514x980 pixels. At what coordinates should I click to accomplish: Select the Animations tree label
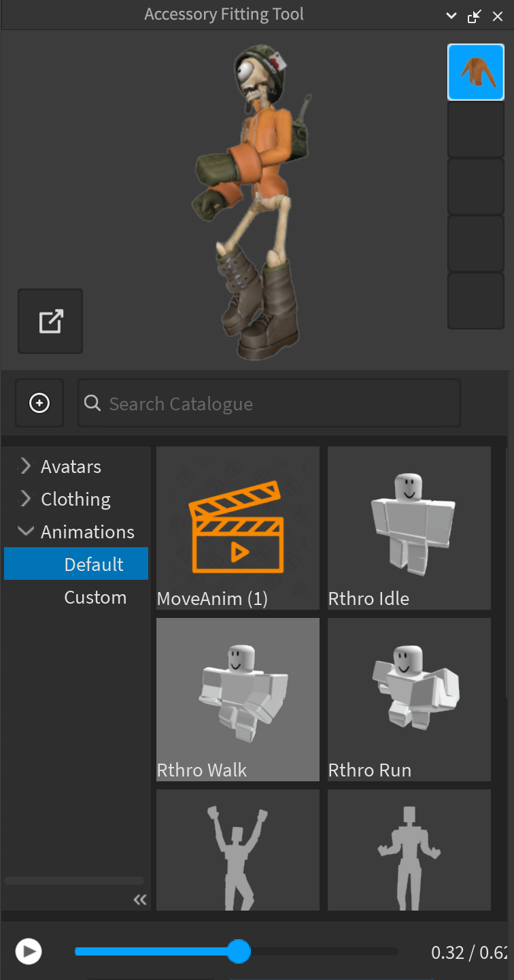coord(88,532)
